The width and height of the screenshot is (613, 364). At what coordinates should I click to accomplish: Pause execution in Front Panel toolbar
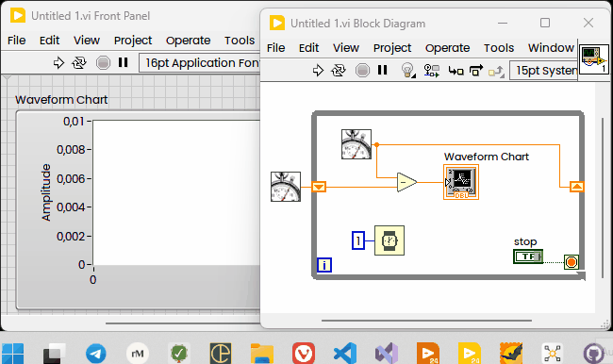point(124,62)
